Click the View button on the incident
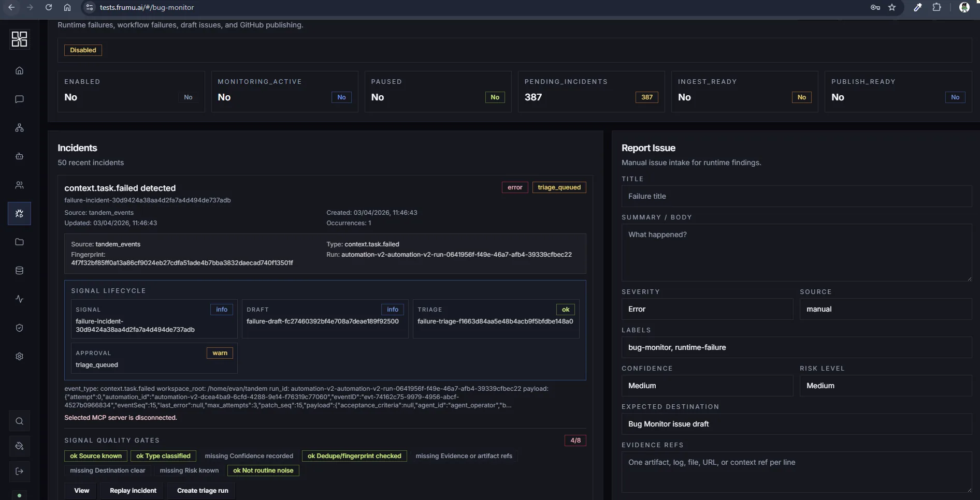Image resolution: width=980 pixels, height=500 pixels. (x=82, y=491)
